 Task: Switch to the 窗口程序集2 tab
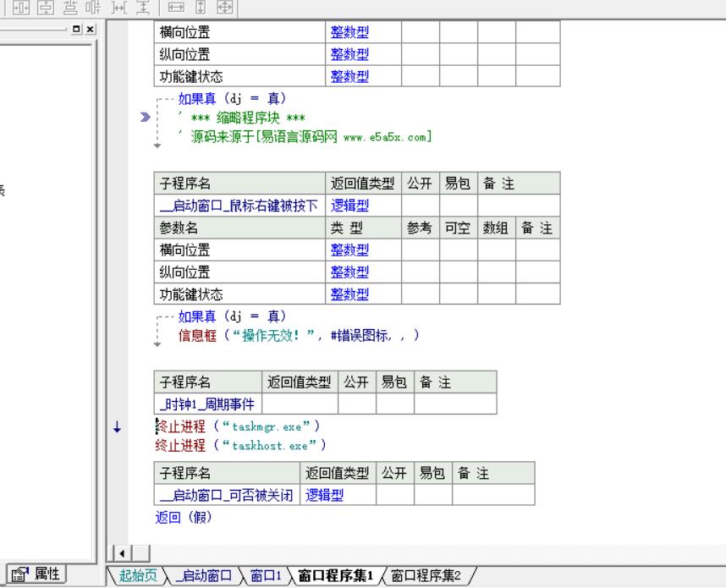point(426,575)
